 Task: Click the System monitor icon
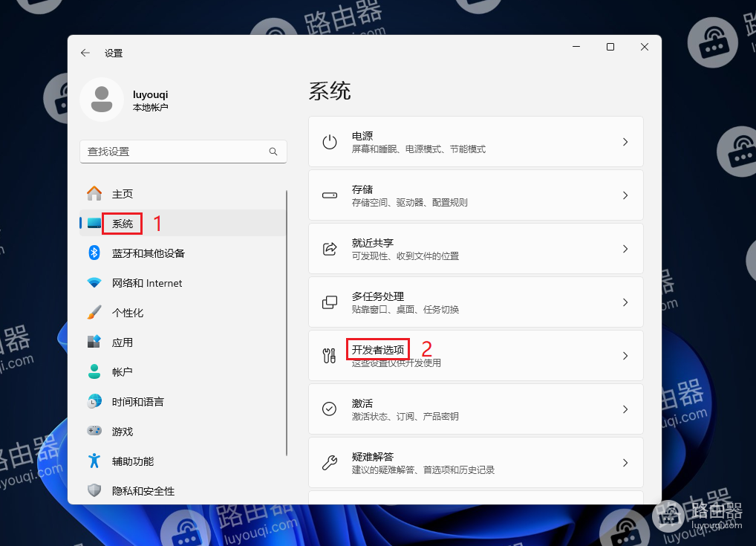tap(94, 224)
